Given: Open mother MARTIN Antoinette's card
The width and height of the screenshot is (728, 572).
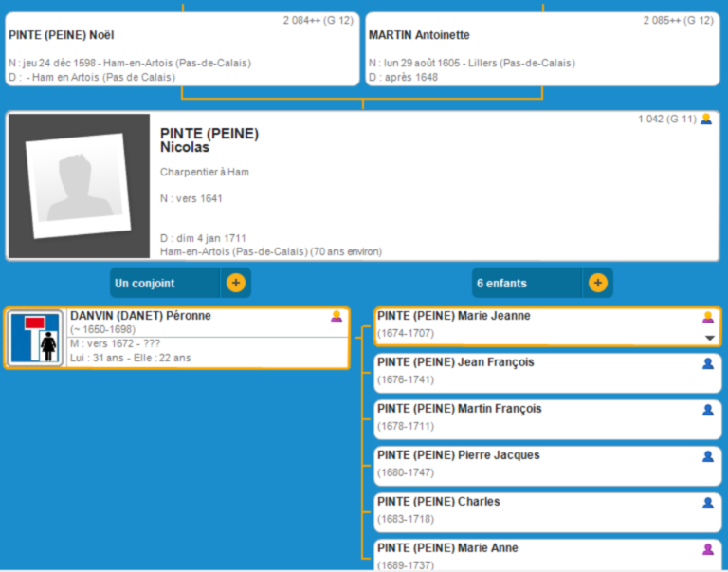Looking at the screenshot, I should [x=541, y=48].
